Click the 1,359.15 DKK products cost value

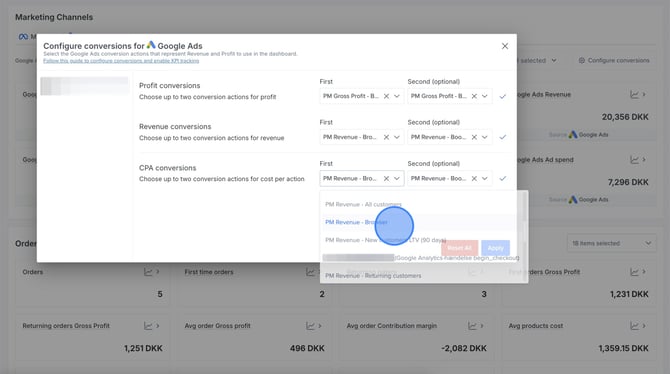[623, 348]
